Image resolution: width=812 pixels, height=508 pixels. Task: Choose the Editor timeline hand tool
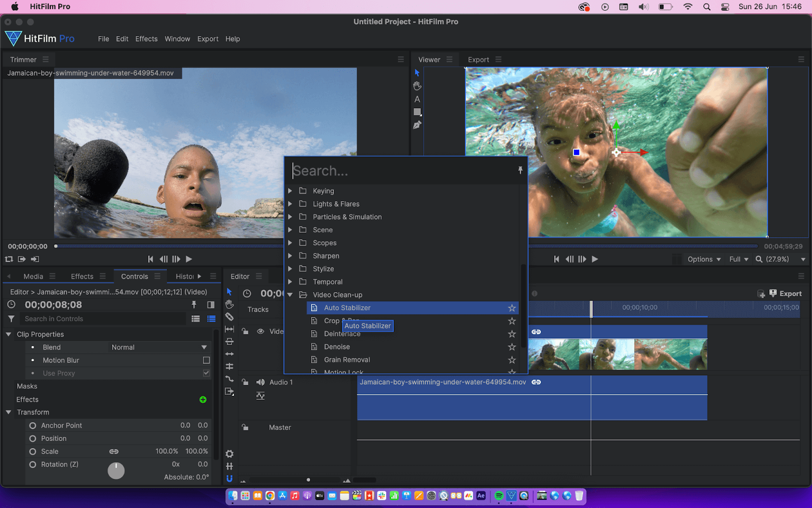tap(229, 304)
